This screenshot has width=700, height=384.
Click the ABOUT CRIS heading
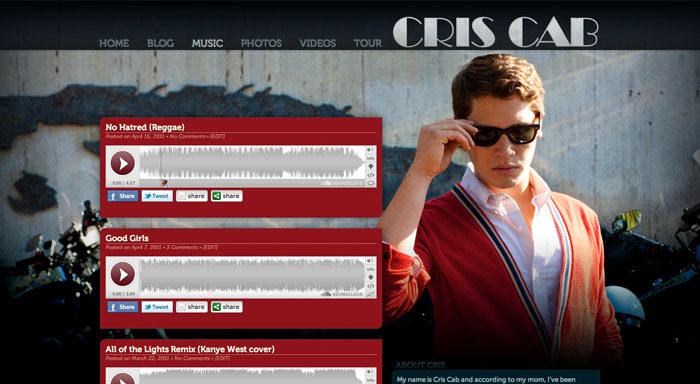(421, 365)
